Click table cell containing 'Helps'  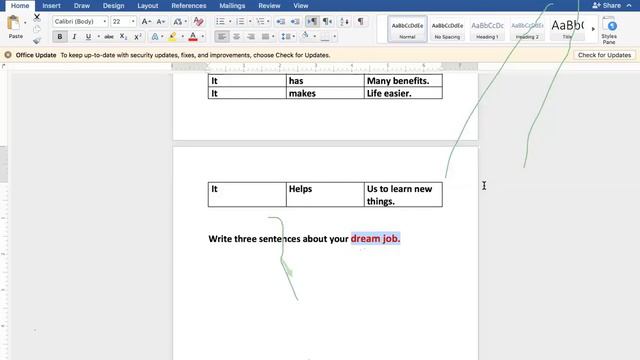pyautogui.click(x=325, y=194)
